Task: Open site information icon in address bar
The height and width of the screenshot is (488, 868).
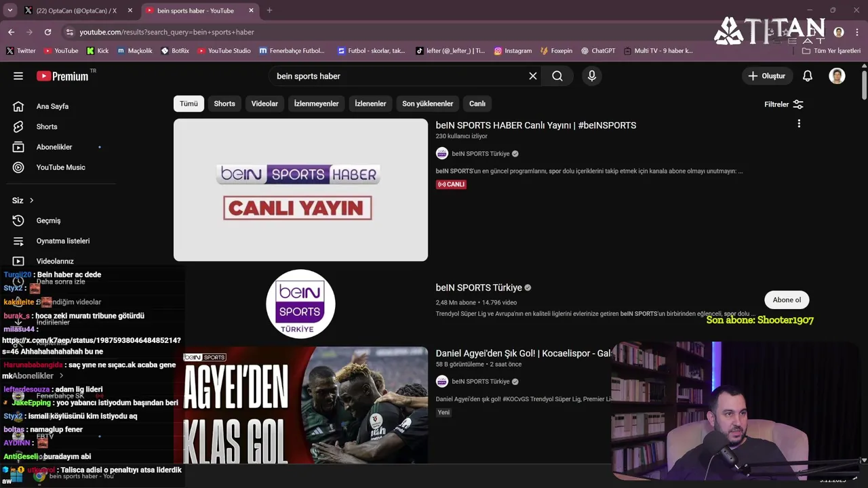Action: [x=69, y=32]
